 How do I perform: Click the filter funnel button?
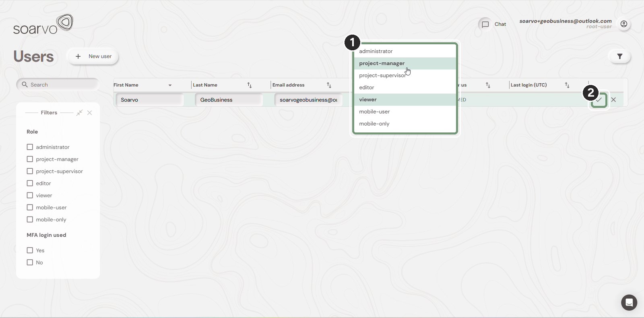click(x=620, y=56)
